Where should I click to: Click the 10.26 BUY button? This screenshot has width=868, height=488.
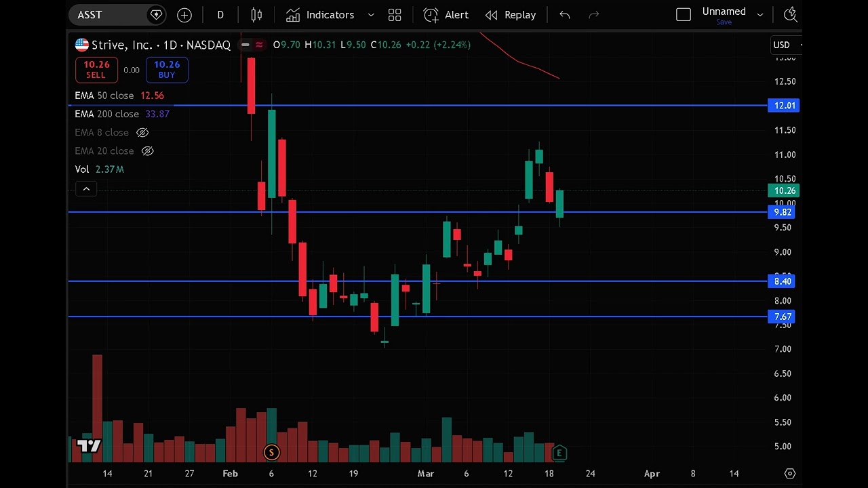167,70
